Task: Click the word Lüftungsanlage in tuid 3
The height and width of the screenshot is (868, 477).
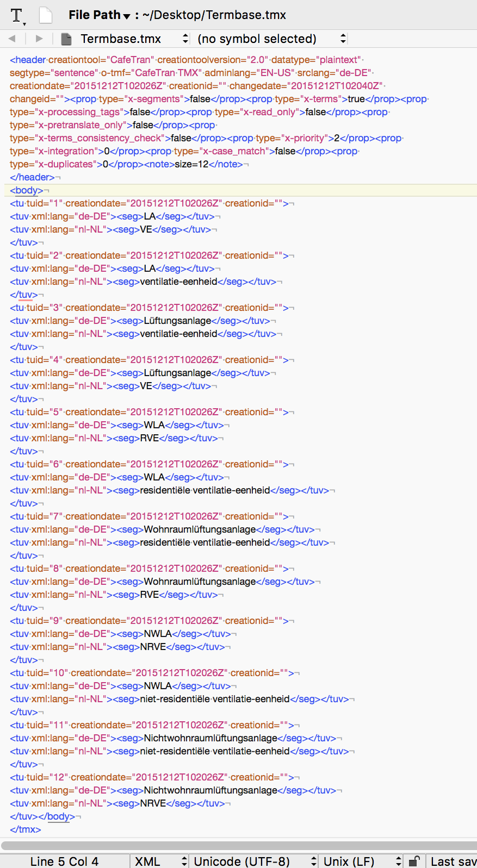Action: click(177, 321)
